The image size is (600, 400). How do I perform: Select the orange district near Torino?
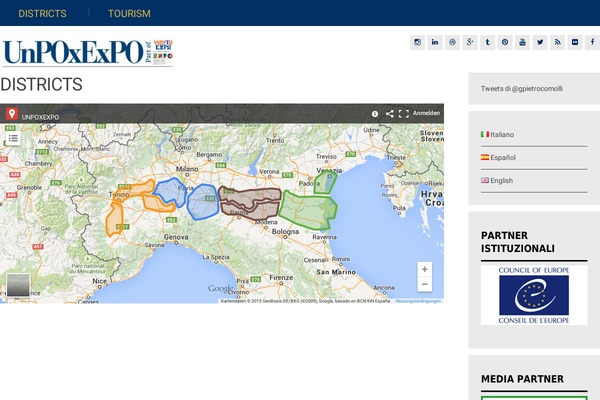point(134,190)
